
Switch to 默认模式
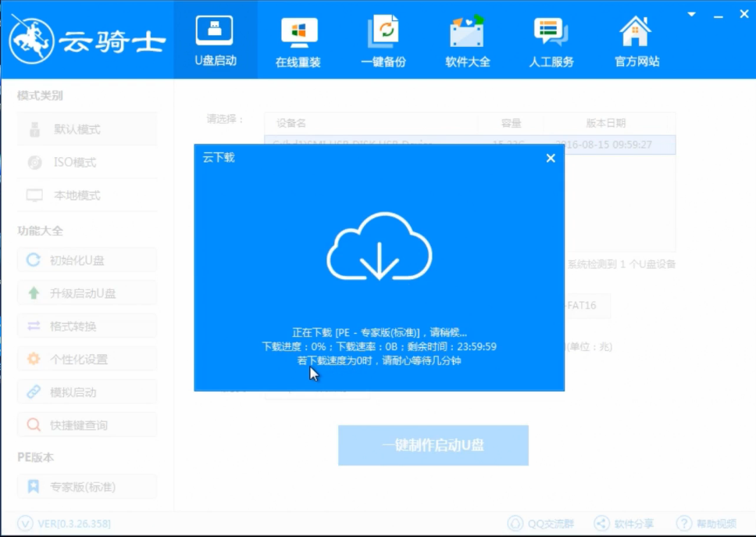pyautogui.click(x=86, y=129)
